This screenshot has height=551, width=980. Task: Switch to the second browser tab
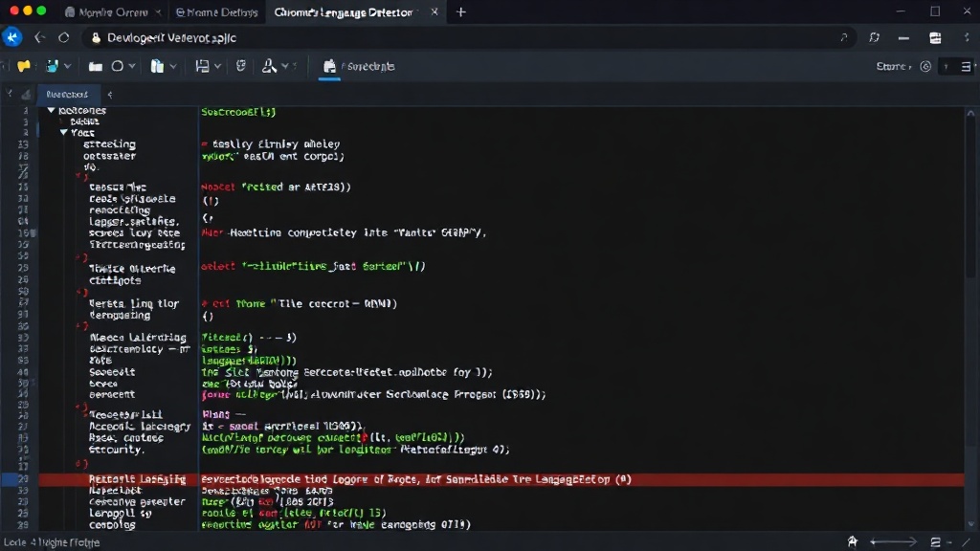217,11
